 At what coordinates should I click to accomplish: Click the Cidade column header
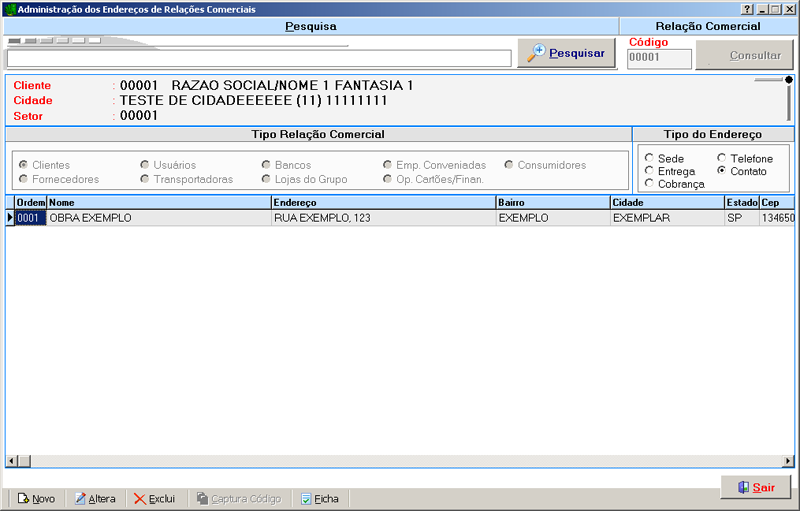[x=665, y=203]
